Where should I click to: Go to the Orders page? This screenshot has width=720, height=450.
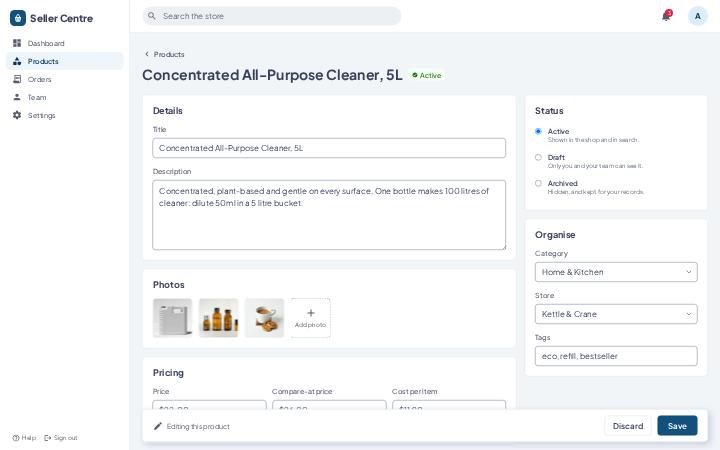click(x=65, y=79)
